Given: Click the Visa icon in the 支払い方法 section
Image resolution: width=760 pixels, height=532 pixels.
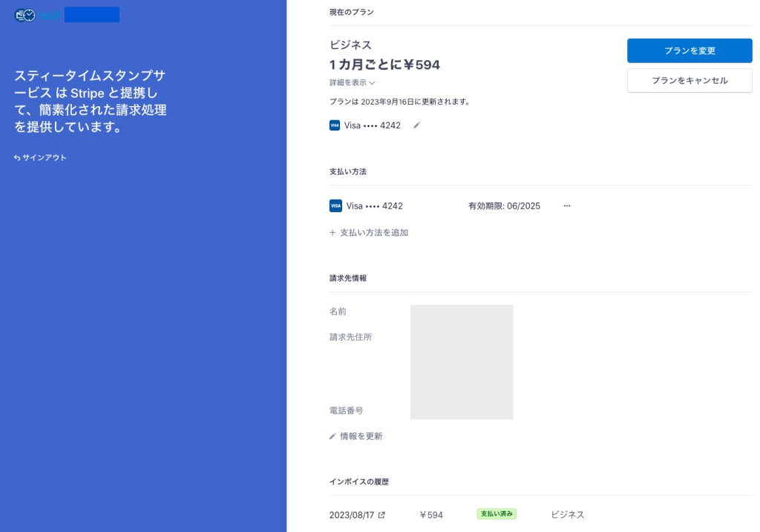Looking at the screenshot, I should point(335,206).
